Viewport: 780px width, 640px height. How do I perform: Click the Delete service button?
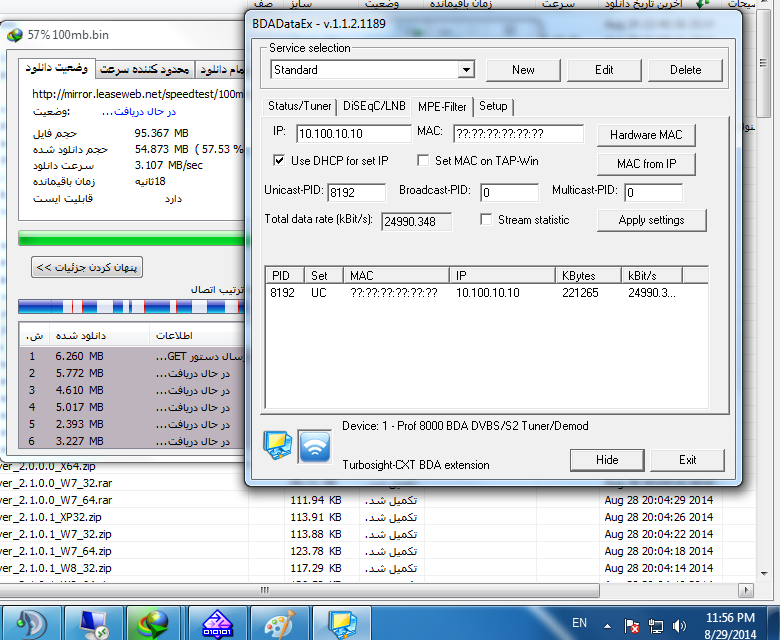tap(685, 70)
